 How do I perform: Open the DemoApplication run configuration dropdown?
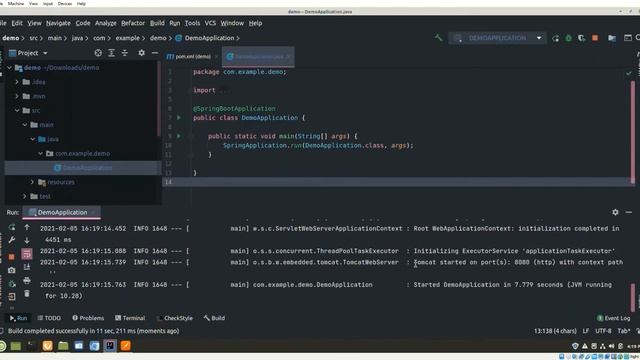tap(498, 38)
